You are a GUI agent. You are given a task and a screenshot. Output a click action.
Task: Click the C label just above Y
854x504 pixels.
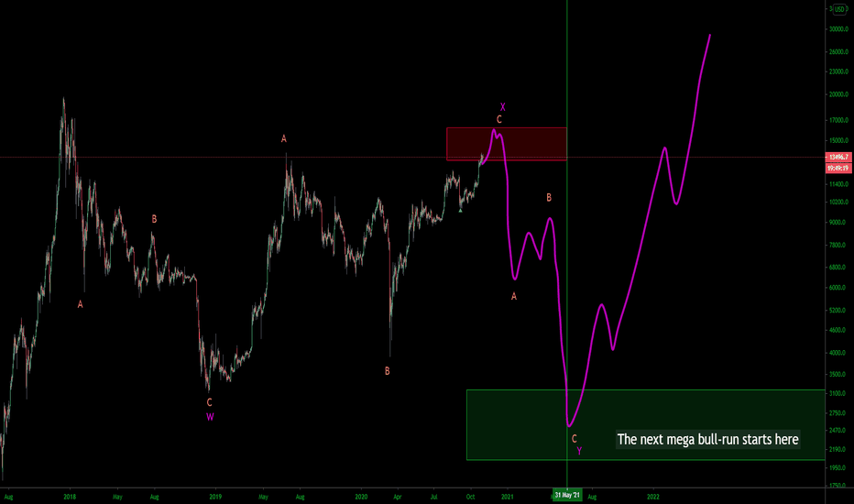tap(574, 439)
